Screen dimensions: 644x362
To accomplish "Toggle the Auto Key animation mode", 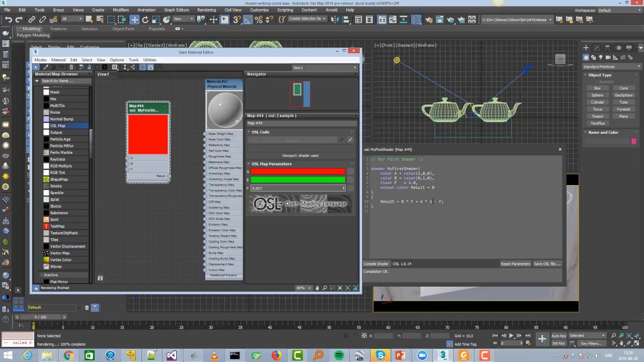I will coord(558,336).
